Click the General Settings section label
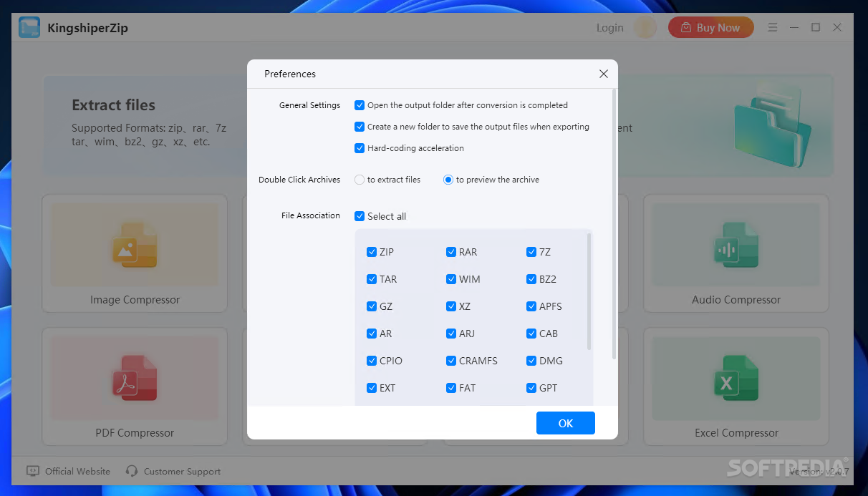The height and width of the screenshot is (496, 868). (309, 105)
